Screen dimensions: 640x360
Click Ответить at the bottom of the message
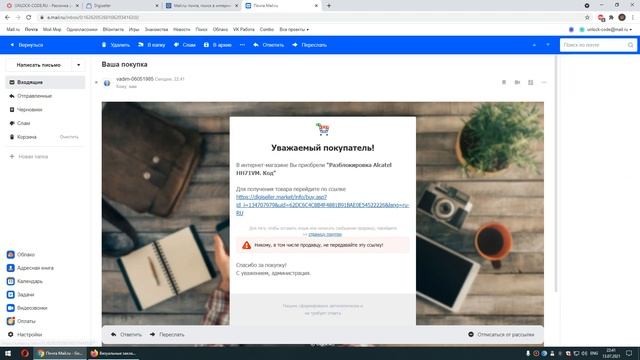126,334
